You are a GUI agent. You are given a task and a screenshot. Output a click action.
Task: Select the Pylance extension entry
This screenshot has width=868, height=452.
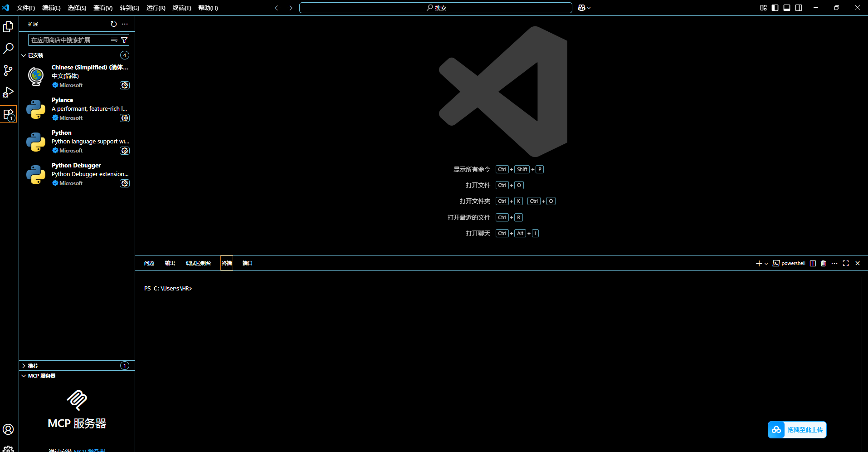point(77,109)
